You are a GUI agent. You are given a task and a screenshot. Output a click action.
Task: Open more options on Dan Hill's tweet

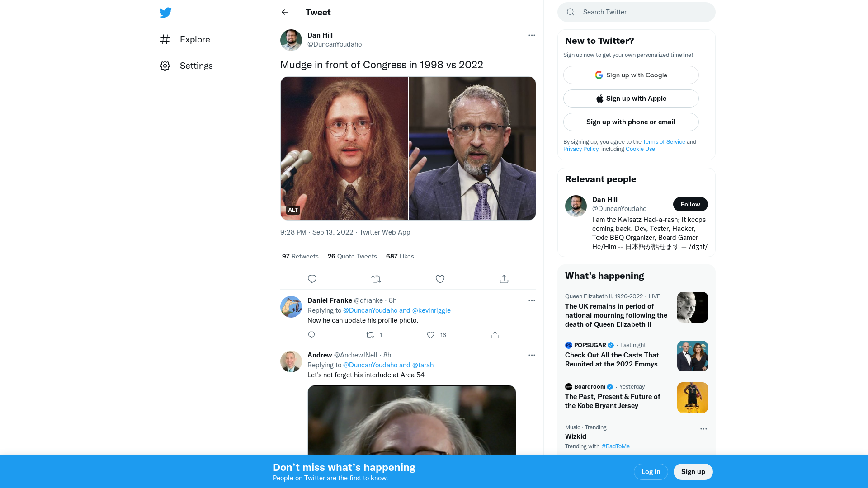click(x=532, y=35)
